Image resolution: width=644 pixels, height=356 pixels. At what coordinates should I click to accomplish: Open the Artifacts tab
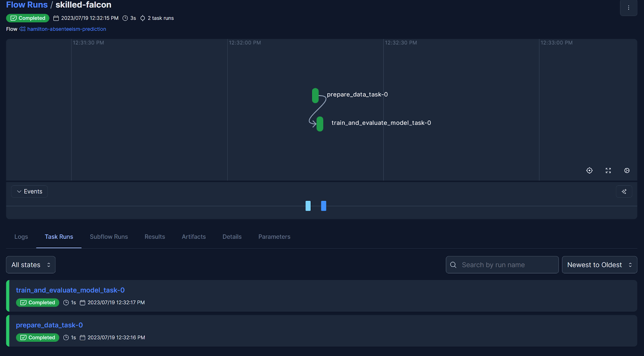tap(194, 237)
